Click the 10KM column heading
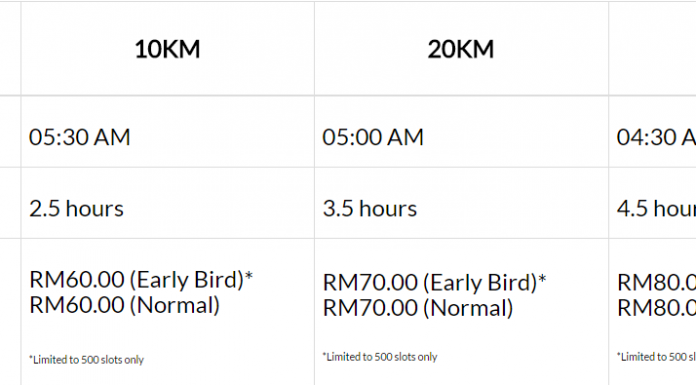Image resolution: width=696 pixels, height=385 pixels. [x=167, y=49]
